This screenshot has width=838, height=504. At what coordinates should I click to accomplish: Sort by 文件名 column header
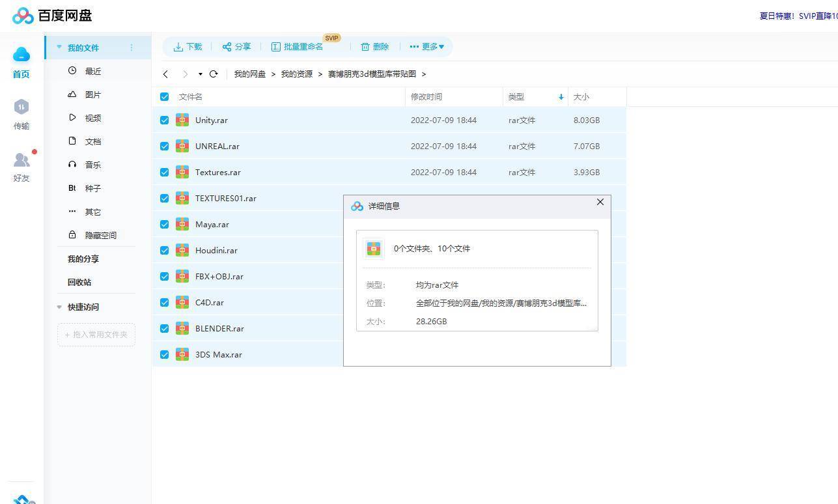pyautogui.click(x=191, y=96)
